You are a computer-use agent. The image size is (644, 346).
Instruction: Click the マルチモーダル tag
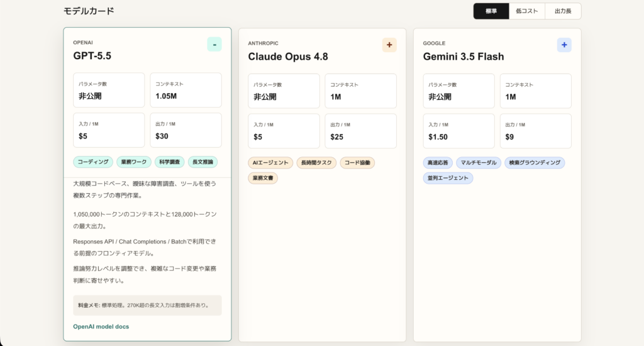pos(479,163)
